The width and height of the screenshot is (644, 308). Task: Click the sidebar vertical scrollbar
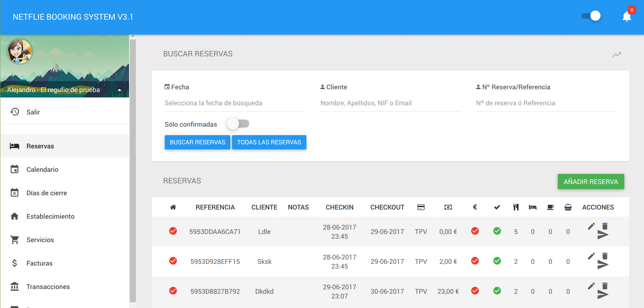[x=133, y=170]
